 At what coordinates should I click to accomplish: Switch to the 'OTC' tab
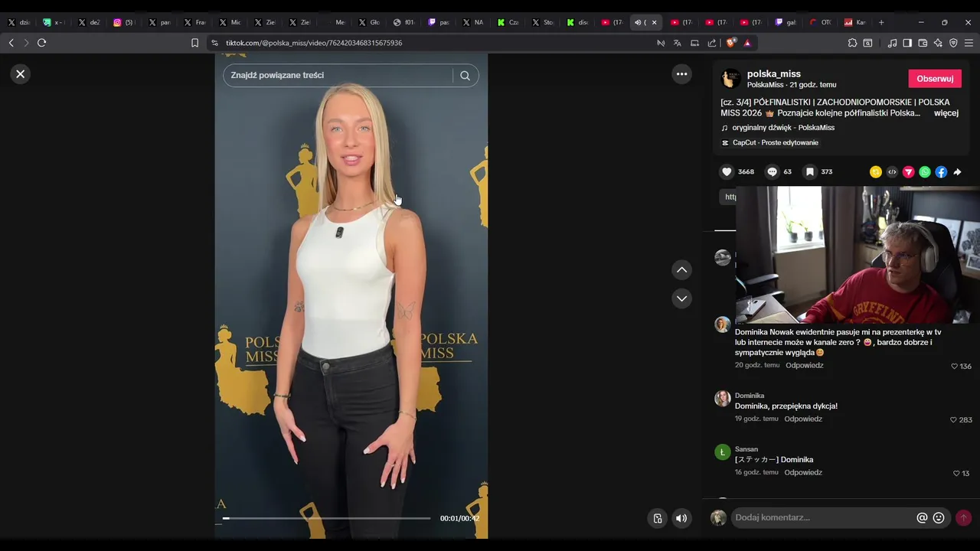tap(820, 22)
